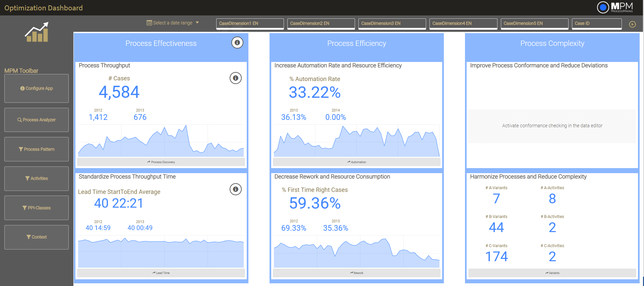Click Activate conformance checking notice
644x286 pixels.
tap(552, 126)
